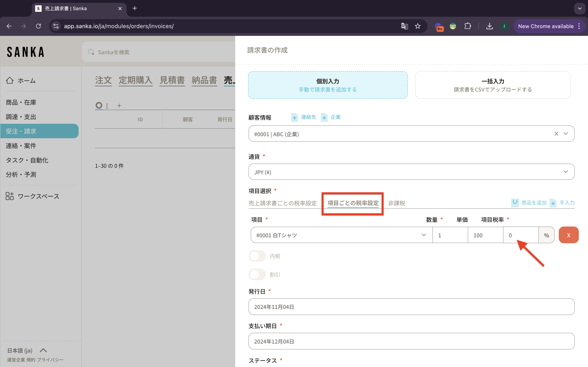Select the 売上請求書ごとの税率設定 tab
588x367 pixels.
[x=282, y=203]
